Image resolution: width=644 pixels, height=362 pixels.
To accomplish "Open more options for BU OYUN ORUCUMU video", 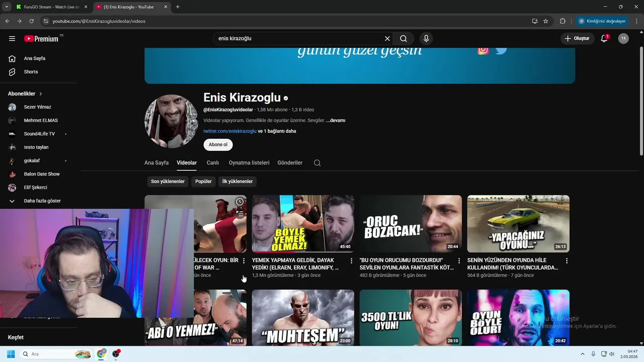I will (x=459, y=261).
